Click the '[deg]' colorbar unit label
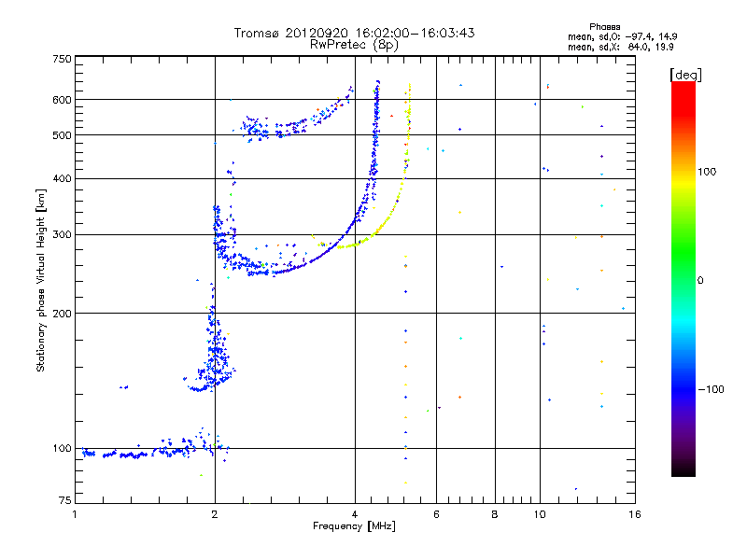 [685, 75]
